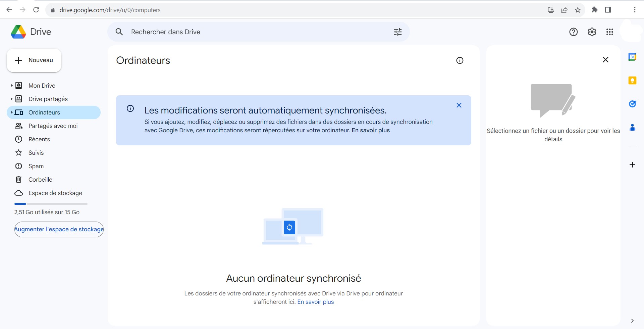
Task: Open the Corbeille section
Action: (x=40, y=180)
